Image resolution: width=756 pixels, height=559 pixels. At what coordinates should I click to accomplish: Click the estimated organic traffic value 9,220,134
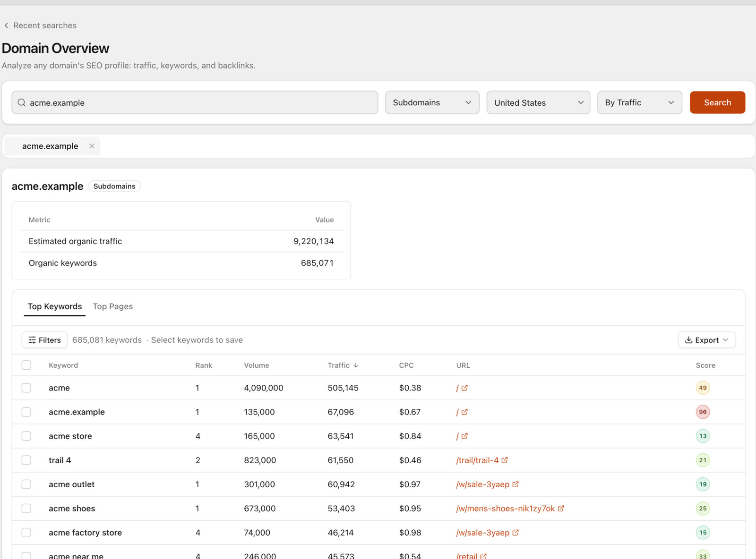pos(314,241)
